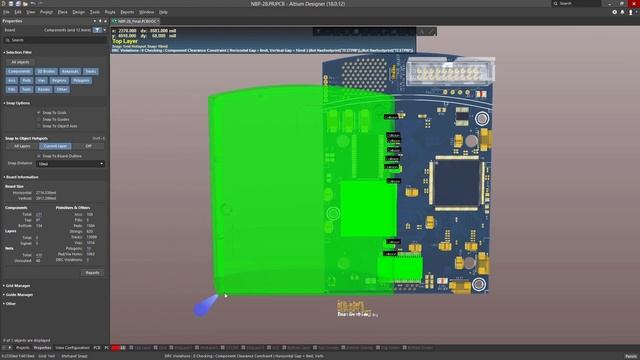Screen dimensions: 640x360
Task: Toggle the Snap To Grids checkbox
Action: tap(39, 113)
